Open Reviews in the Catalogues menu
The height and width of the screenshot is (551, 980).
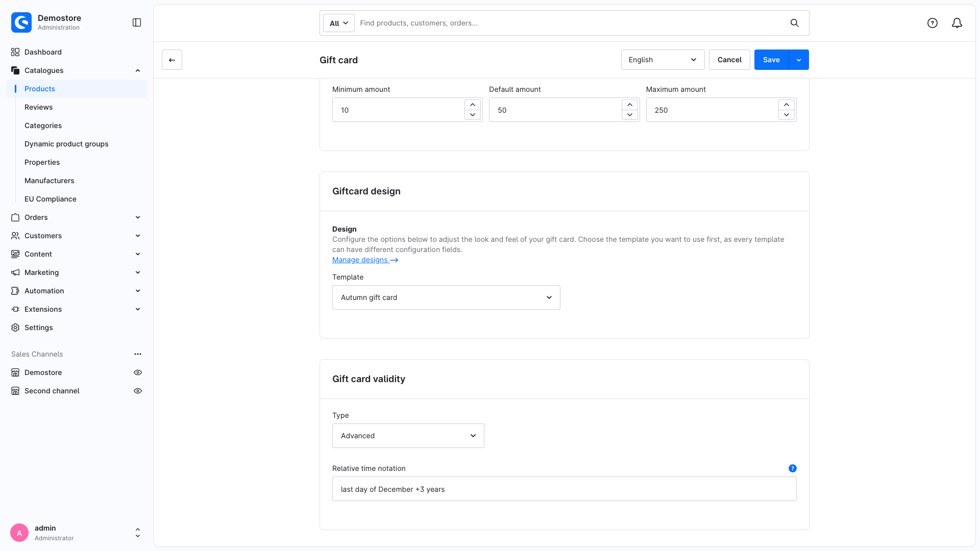click(x=39, y=107)
